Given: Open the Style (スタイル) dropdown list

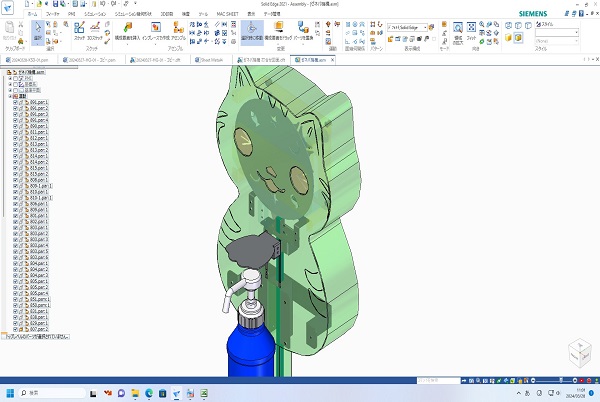Looking at the screenshot, I should [557, 32].
